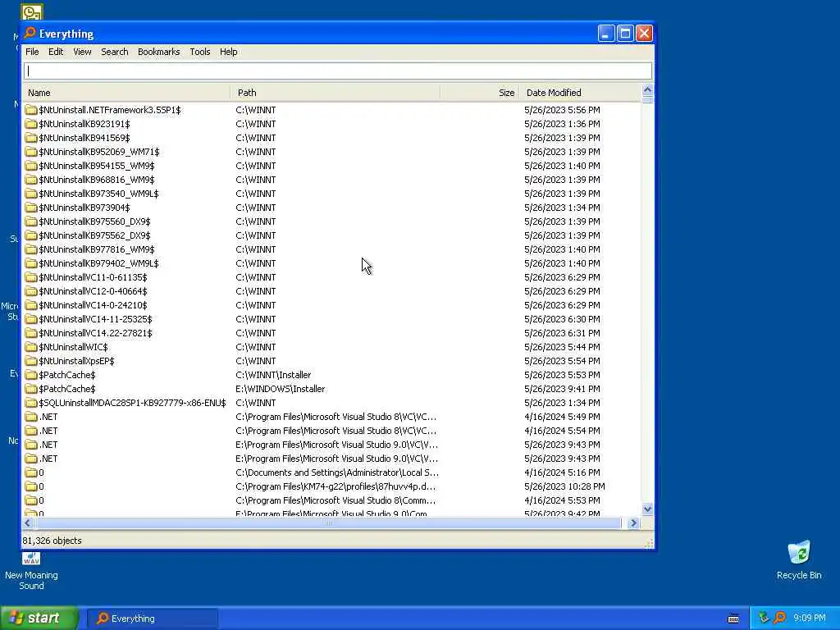Click the Everything icon in title bar

tap(30, 33)
